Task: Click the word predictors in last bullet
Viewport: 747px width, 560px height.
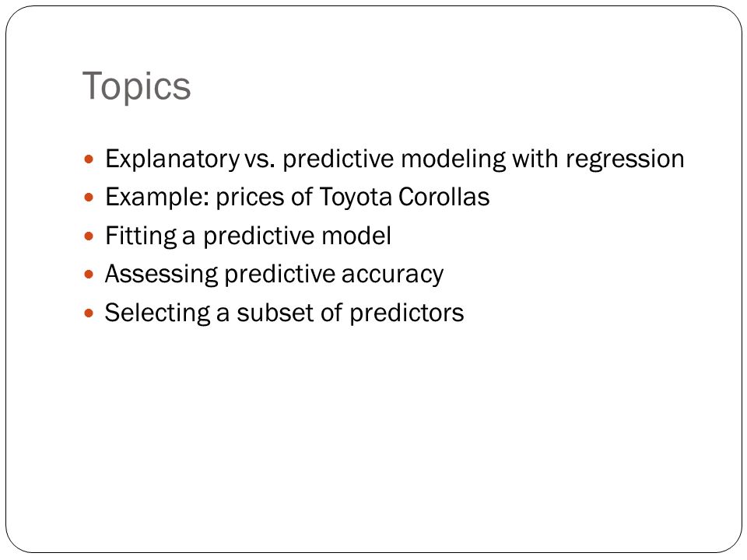Action: point(407,313)
